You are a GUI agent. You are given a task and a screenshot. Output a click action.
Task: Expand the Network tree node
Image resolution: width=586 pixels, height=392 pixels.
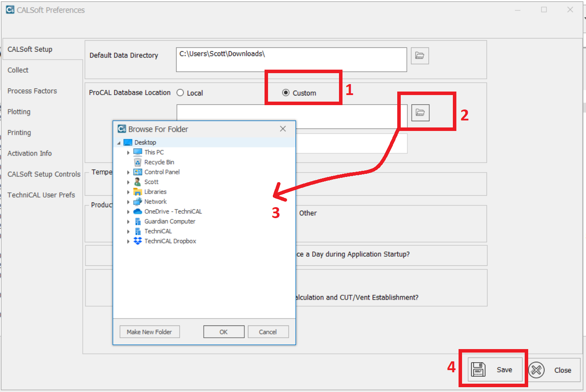[128, 202]
